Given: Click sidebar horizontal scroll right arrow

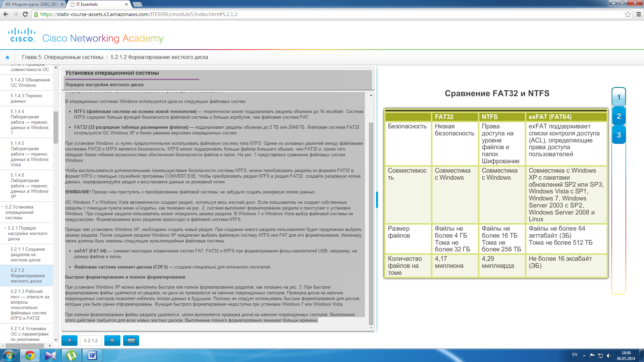Looking at the screenshot, I should tap(50, 346).
